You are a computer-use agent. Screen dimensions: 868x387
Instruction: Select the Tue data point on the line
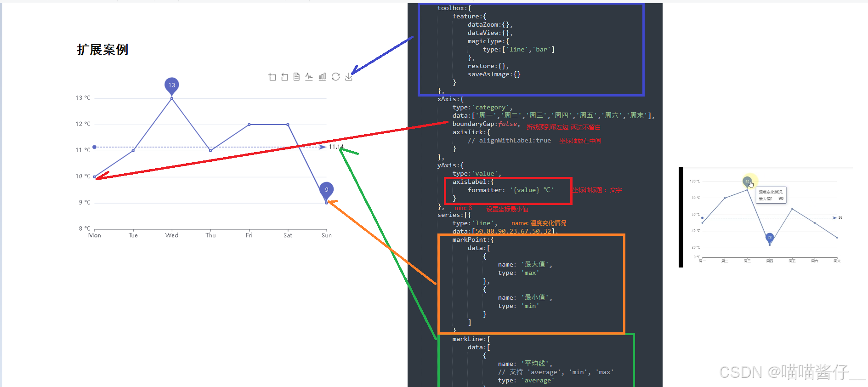[133, 150]
